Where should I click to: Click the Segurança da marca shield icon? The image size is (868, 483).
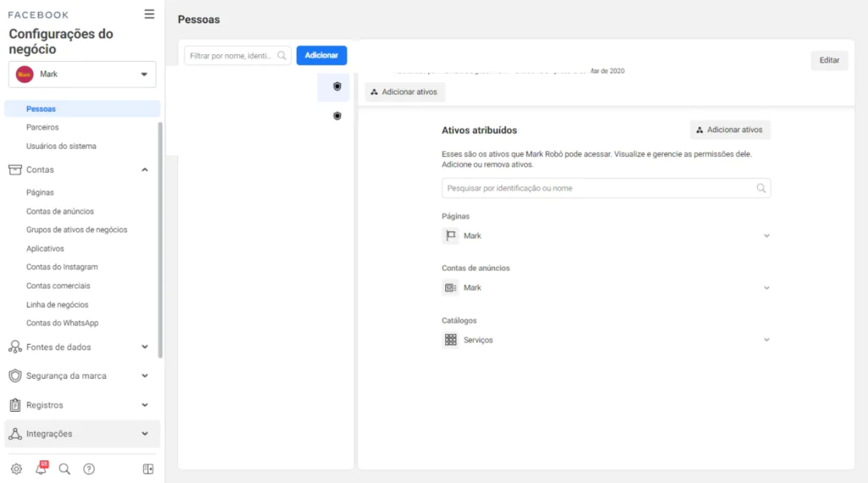tap(15, 375)
